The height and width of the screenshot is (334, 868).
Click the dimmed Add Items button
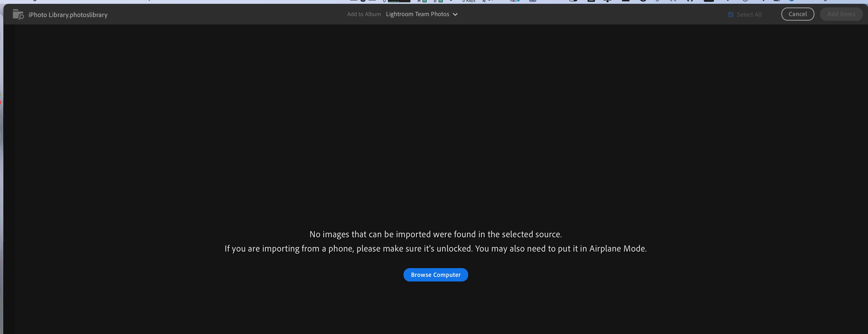[x=841, y=14]
